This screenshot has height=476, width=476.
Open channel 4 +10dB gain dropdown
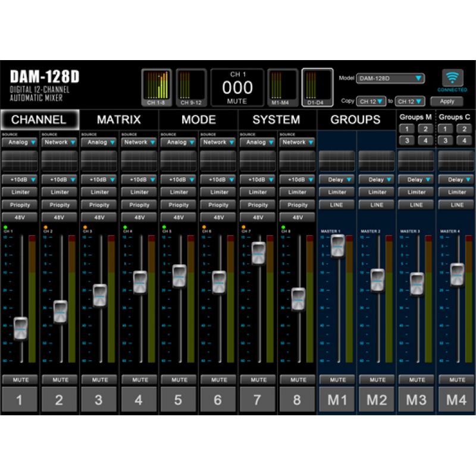coord(139,180)
